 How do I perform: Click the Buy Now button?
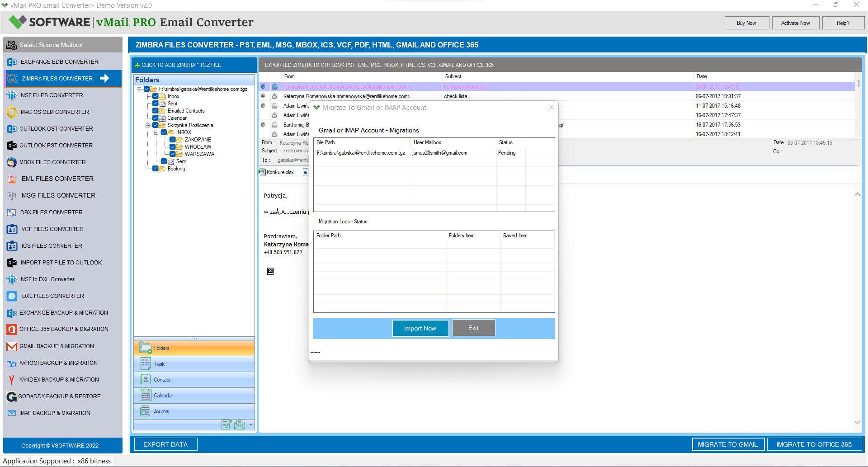point(746,23)
